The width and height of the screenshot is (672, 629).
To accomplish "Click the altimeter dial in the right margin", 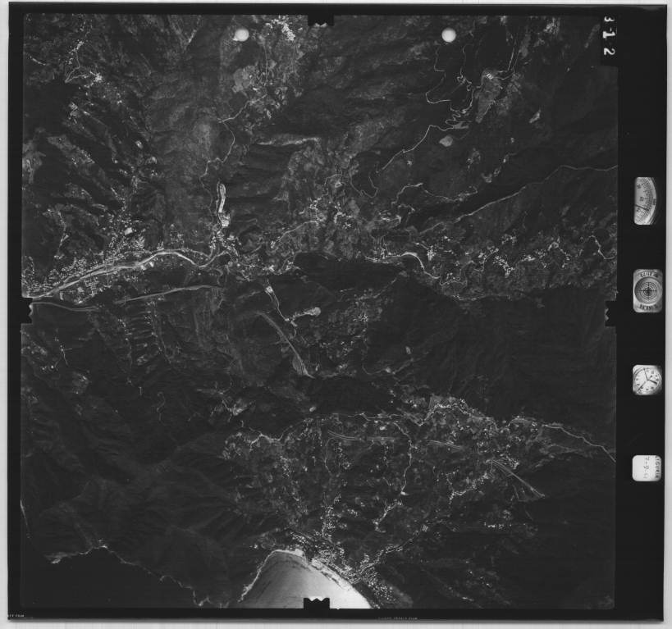I will [646, 201].
